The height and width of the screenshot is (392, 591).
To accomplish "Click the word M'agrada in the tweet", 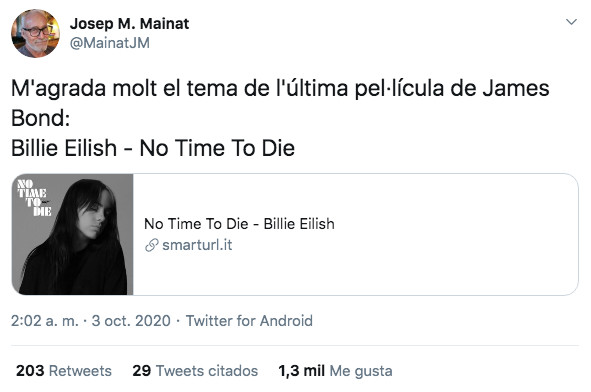I will (x=58, y=89).
